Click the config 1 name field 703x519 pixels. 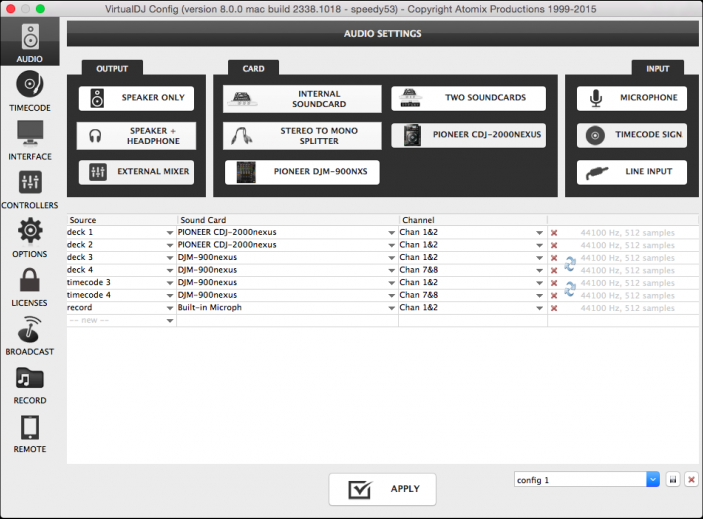pos(580,480)
